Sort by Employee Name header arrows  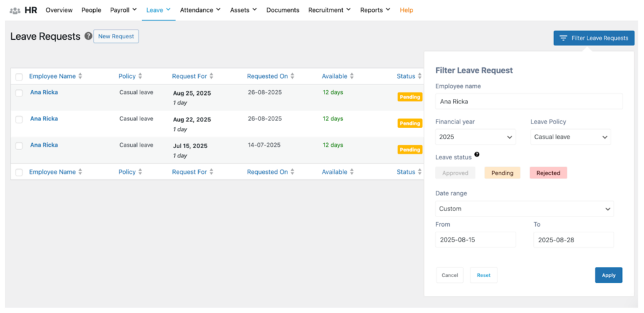80,76
